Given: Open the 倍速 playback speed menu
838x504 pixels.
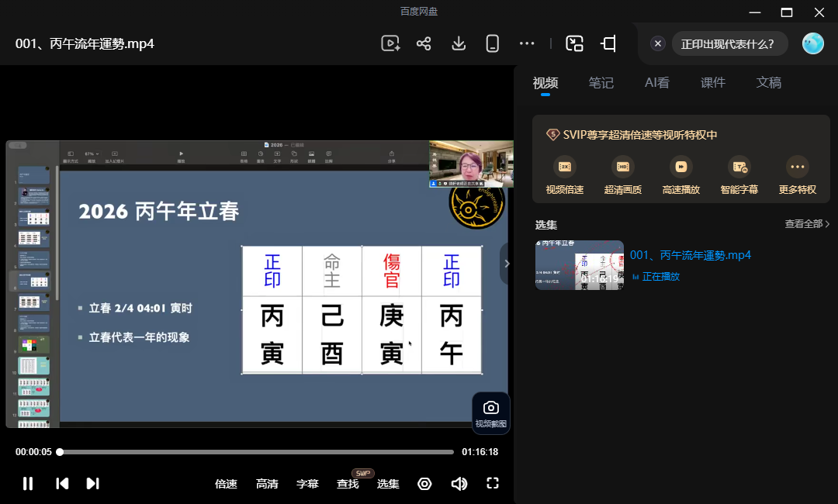Looking at the screenshot, I should point(226,484).
